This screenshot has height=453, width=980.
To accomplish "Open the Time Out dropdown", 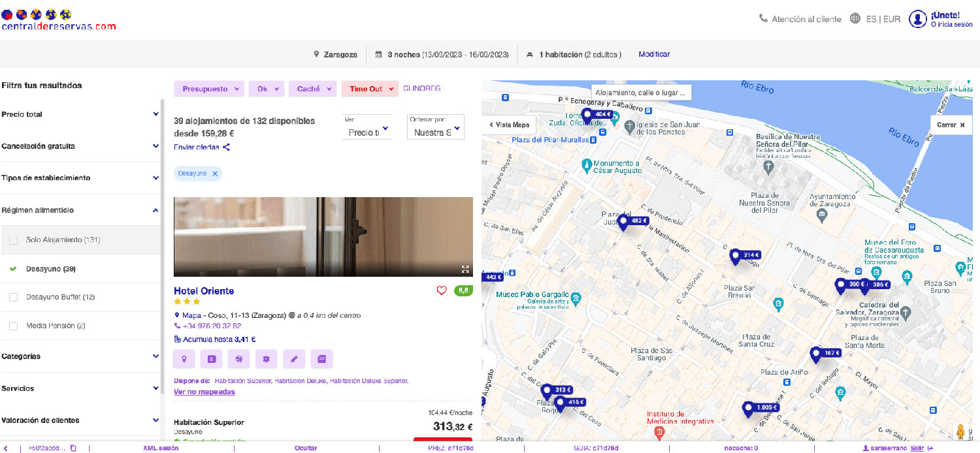I will click(370, 89).
